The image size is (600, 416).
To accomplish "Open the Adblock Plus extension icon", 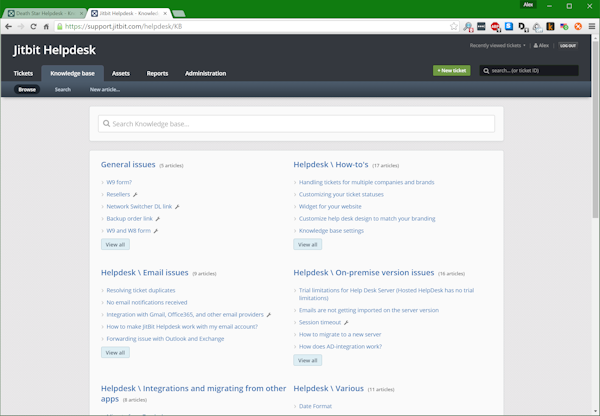I will click(x=496, y=26).
